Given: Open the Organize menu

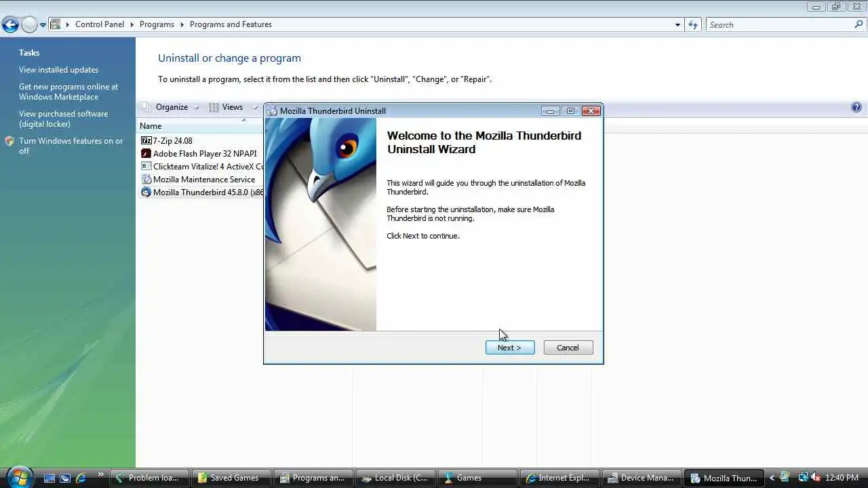Looking at the screenshot, I should (171, 107).
